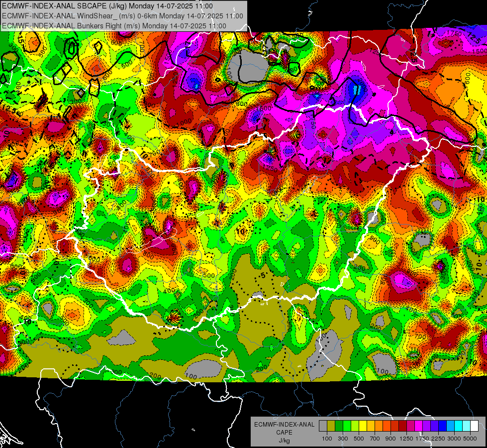Screen dimensions: 487x448
Task: Select the lime yellow-green legend swatch
Action: (355, 426)
